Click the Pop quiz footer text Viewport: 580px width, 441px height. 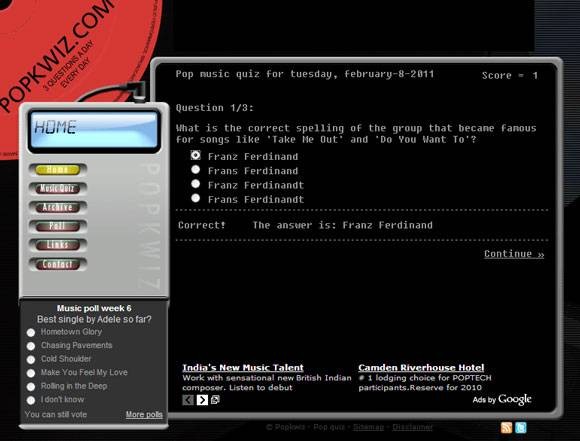[329, 427]
